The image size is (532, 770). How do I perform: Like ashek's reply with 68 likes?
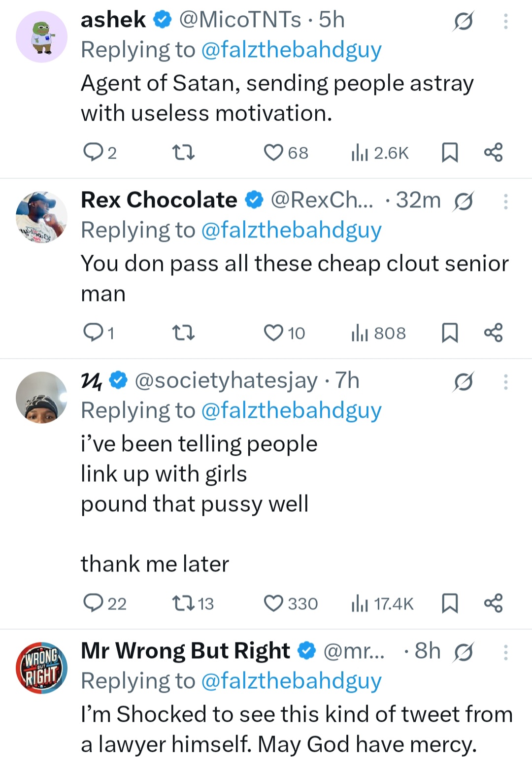coord(274,153)
